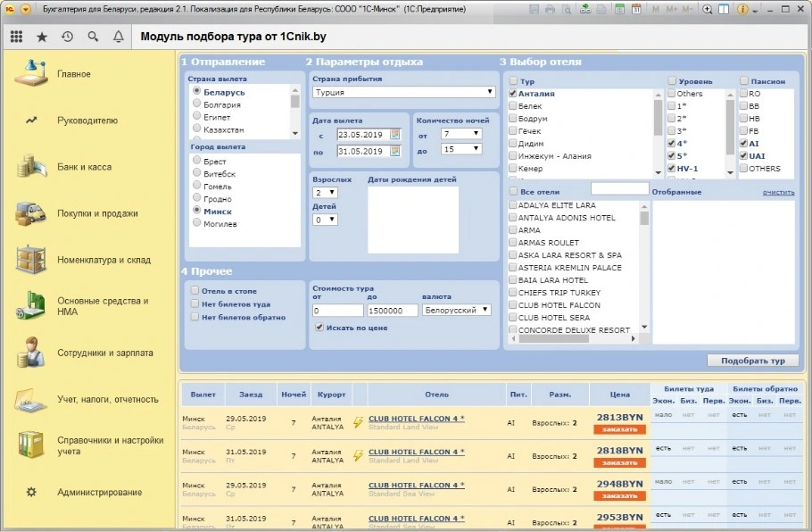Click the Банк и касса coins icon

[31, 167]
